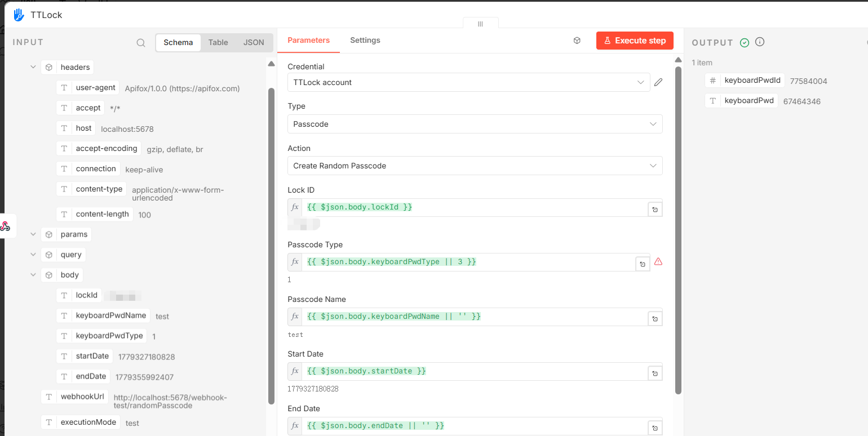Open search in the INPUT panel
Viewport: 868px width, 436px height.
[141, 43]
